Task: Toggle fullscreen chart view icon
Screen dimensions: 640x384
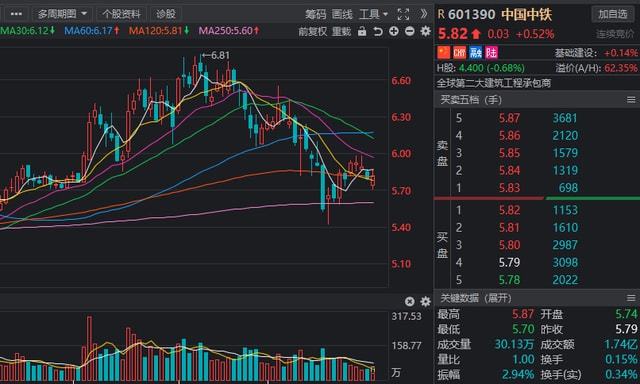Action: (x=403, y=14)
